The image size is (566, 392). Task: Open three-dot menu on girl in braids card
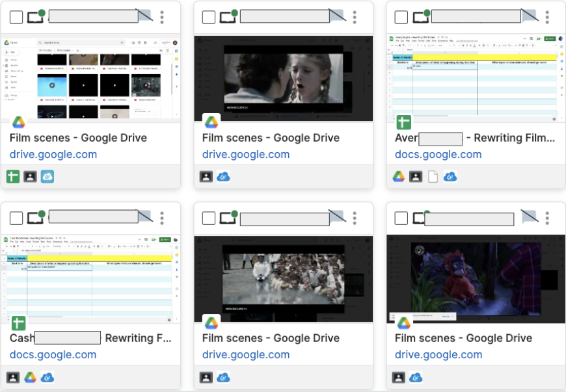(x=355, y=17)
